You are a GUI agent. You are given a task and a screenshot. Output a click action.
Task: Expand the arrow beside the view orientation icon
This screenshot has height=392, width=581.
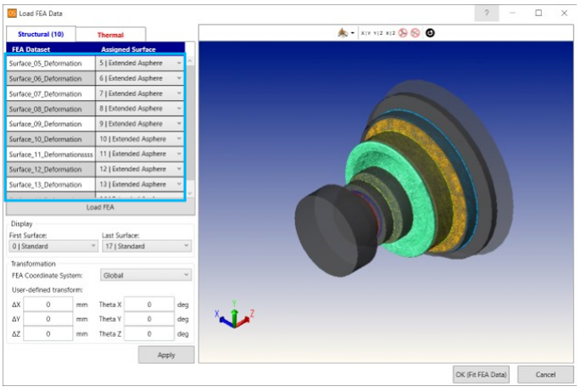pyautogui.click(x=353, y=33)
